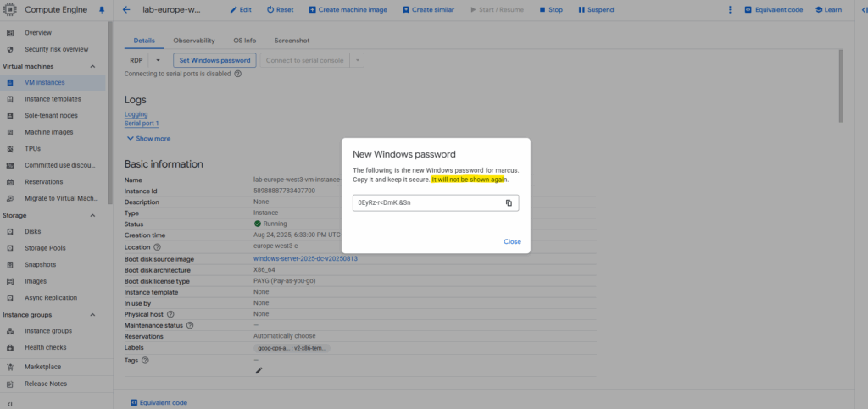Select VM instances in the sidebar
Image resolution: width=868 pixels, height=409 pixels.
[53, 82]
